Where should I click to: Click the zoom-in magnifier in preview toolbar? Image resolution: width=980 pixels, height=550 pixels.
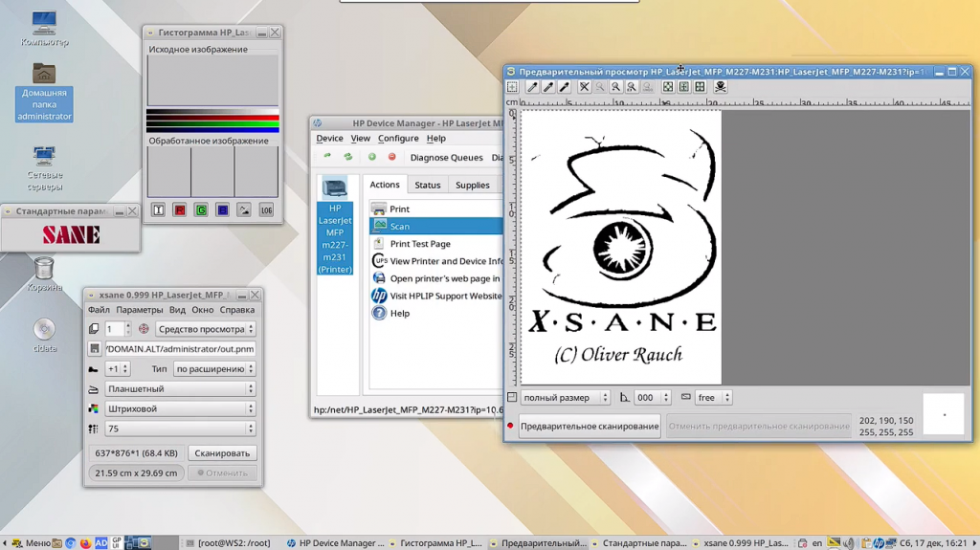click(615, 87)
